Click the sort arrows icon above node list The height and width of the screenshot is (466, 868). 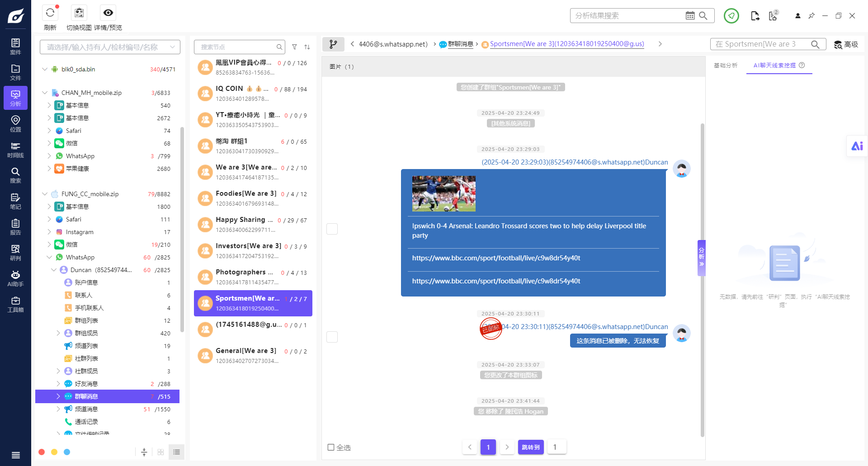(307, 47)
